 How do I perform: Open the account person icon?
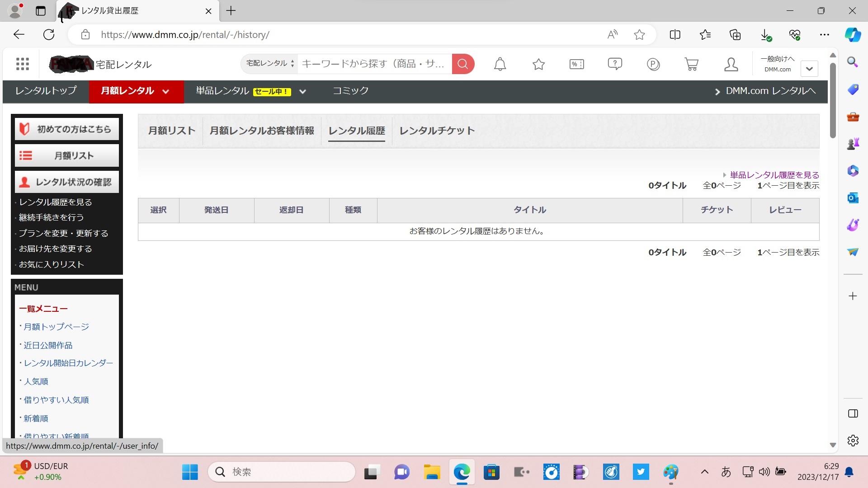[x=731, y=64]
